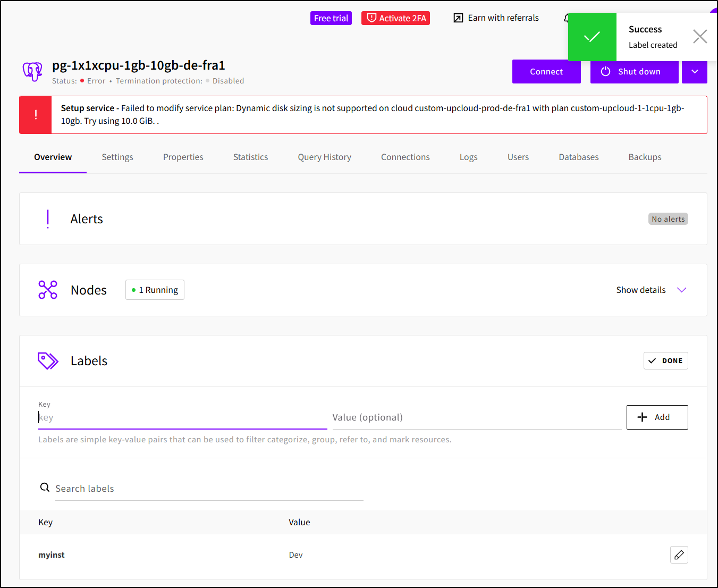Click the PostgreSQL elephant service icon

point(32,71)
